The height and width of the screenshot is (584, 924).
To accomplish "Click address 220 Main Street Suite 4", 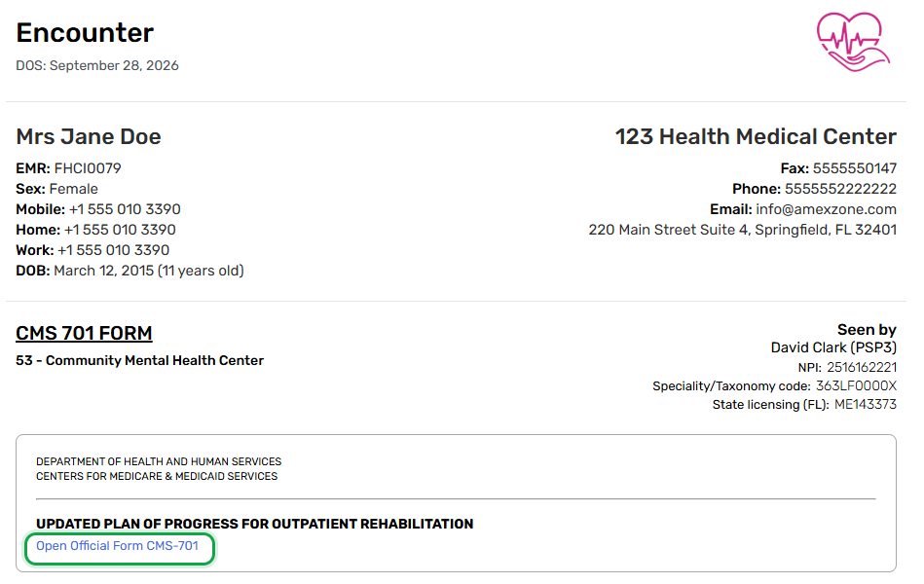I will pyautogui.click(x=743, y=230).
